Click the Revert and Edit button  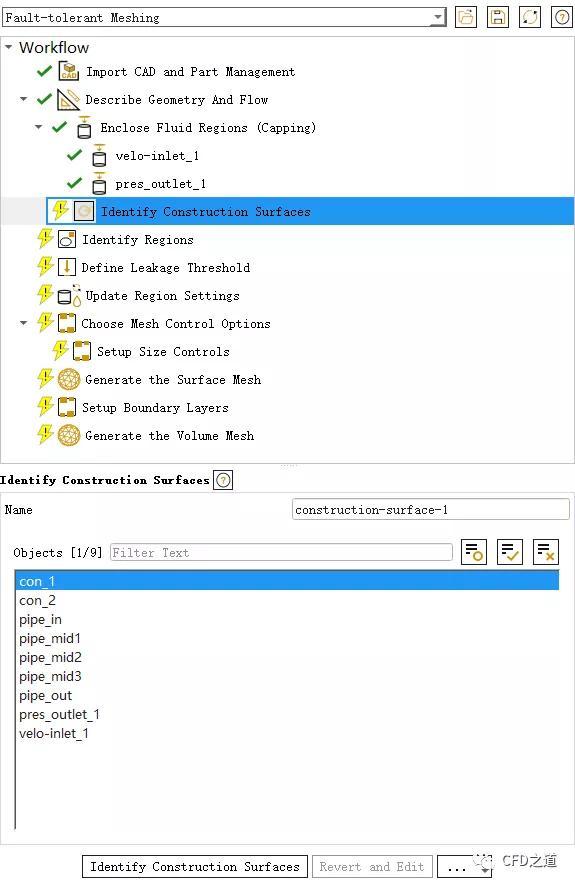point(372,866)
